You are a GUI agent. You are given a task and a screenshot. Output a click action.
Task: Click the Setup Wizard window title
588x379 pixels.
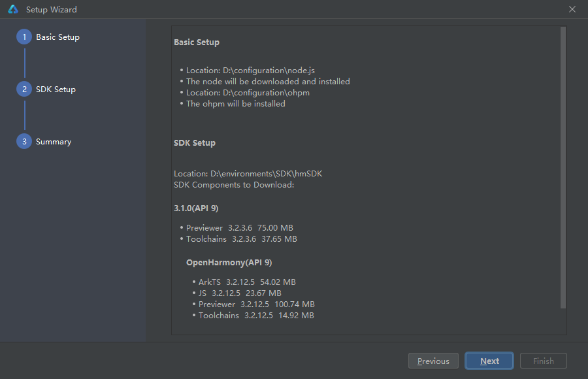tap(52, 10)
